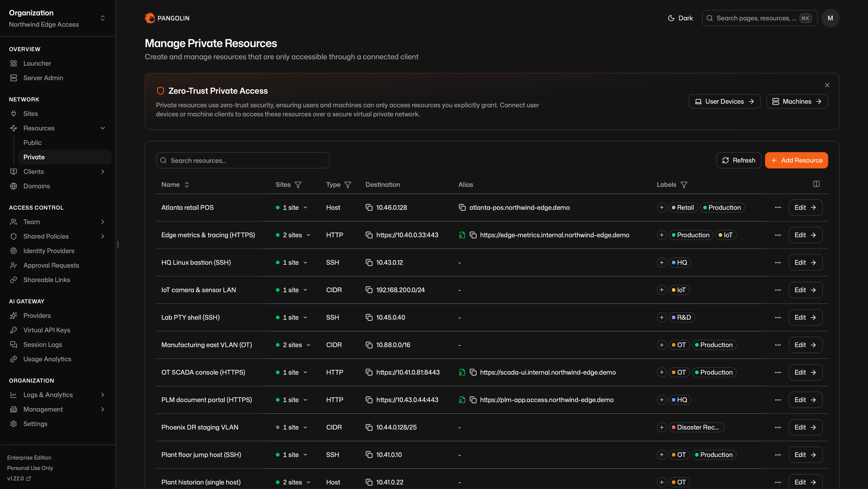Open User Devices
This screenshot has height=489, width=868.
(724, 101)
